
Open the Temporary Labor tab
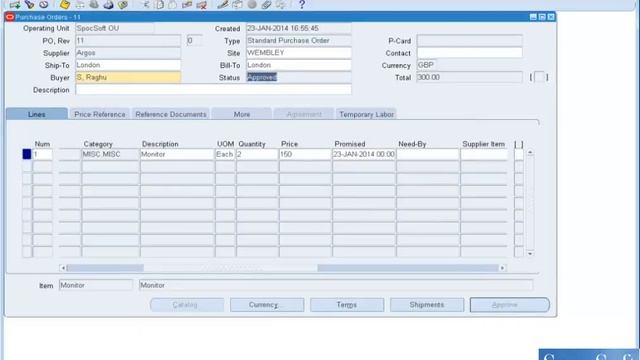[366, 114]
